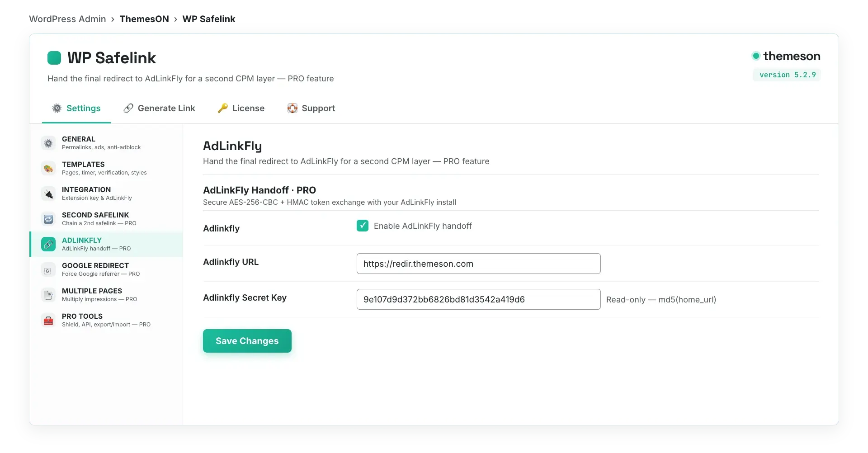Open the GENERAL settings section
The image size is (868, 453).
click(x=106, y=143)
